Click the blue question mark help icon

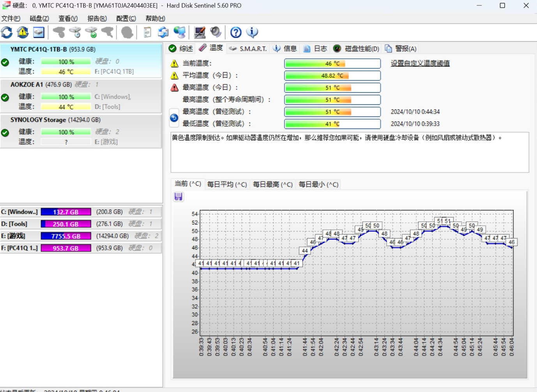tap(236, 32)
